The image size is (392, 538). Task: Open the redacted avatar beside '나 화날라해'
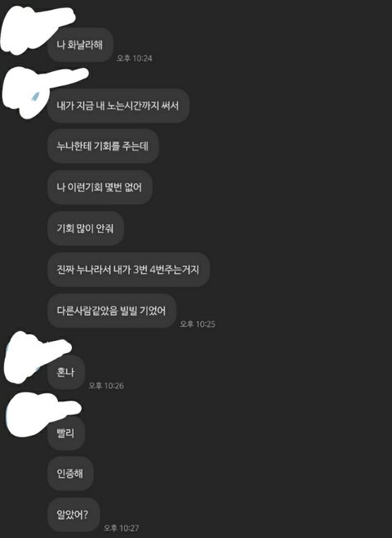pyautogui.click(x=22, y=33)
